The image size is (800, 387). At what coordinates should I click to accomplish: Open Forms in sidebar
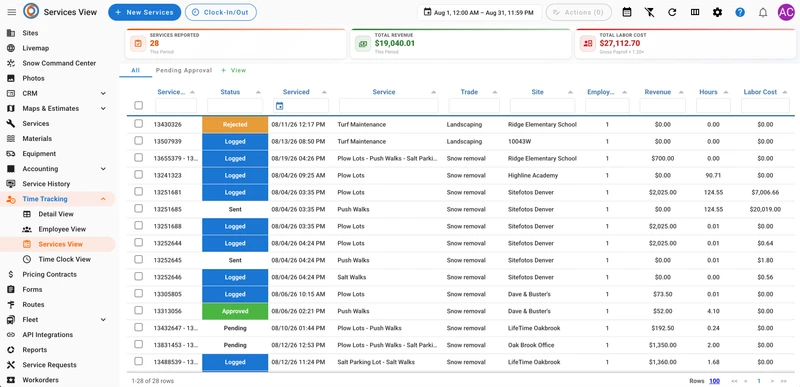[33, 289]
